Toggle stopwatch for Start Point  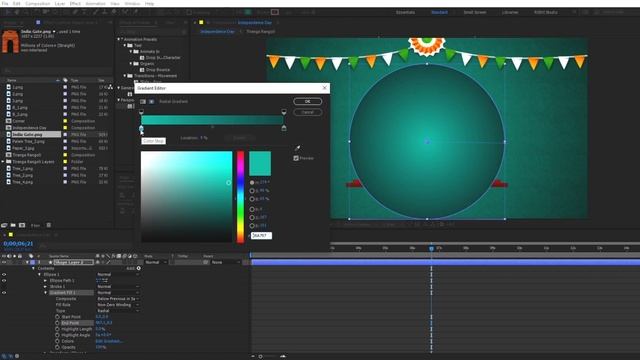point(57,317)
